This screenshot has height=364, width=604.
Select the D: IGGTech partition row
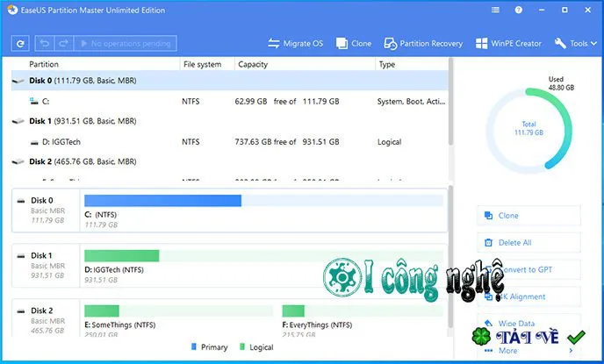[x=230, y=141]
